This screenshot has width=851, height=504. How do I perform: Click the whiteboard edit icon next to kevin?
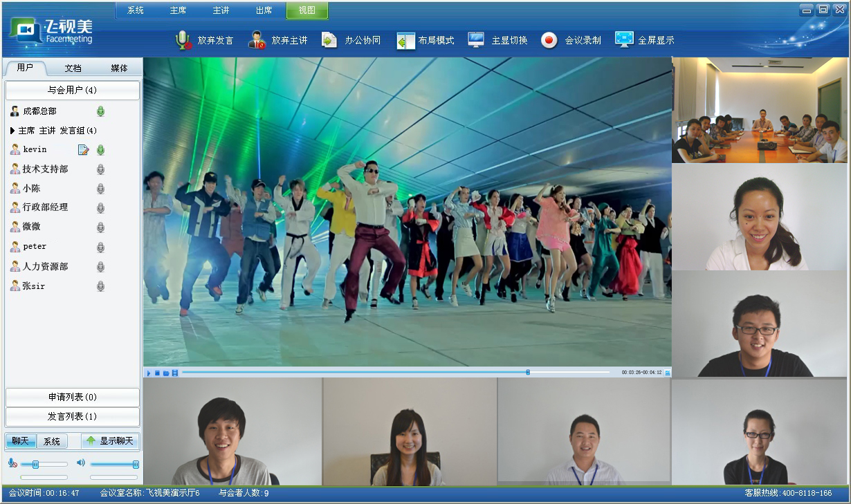[x=84, y=149]
